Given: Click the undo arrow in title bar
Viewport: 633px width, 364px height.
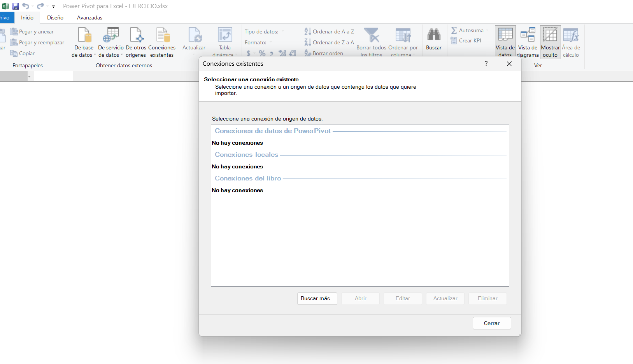Looking at the screenshot, I should [26, 6].
